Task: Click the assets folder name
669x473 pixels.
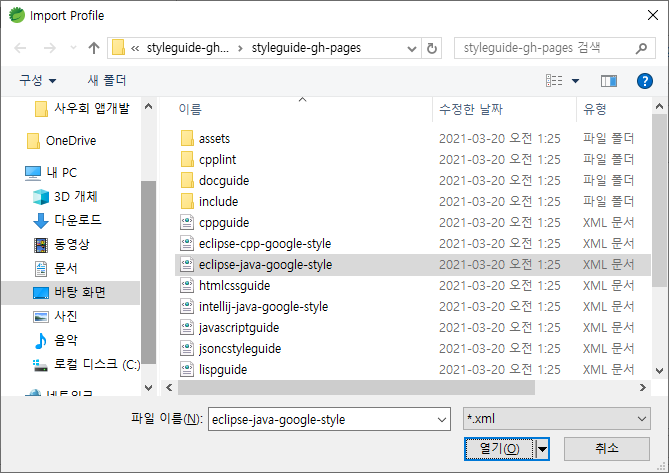Action: pyautogui.click(x=214, y=139)
